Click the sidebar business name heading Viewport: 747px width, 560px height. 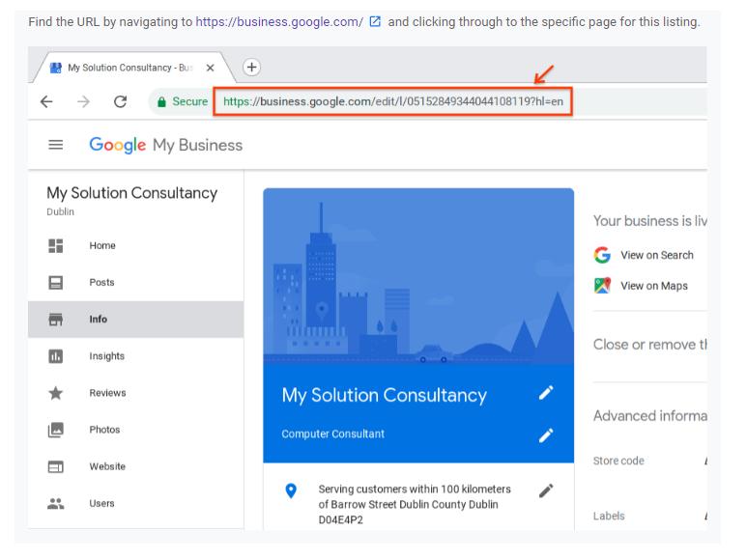coord(132,193)
